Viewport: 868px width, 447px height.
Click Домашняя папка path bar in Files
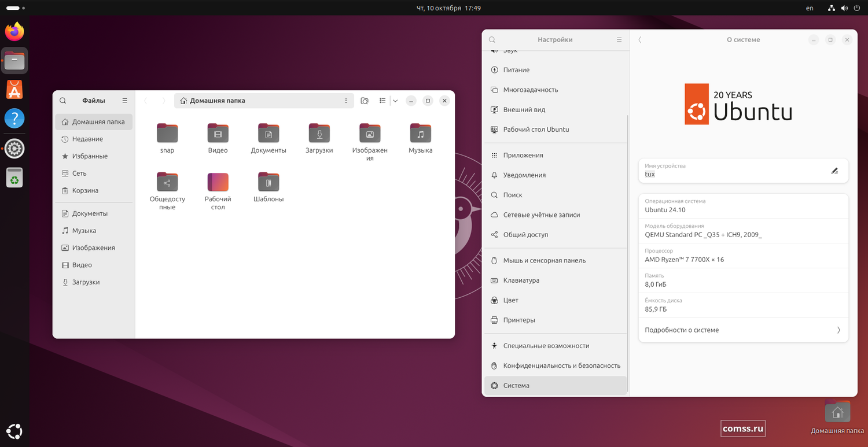point(264,101)
